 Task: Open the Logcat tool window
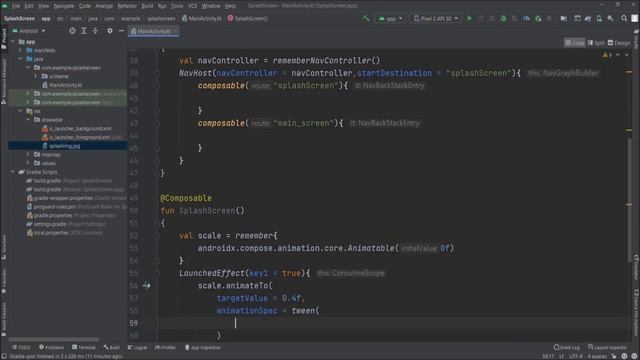point(137,347)
